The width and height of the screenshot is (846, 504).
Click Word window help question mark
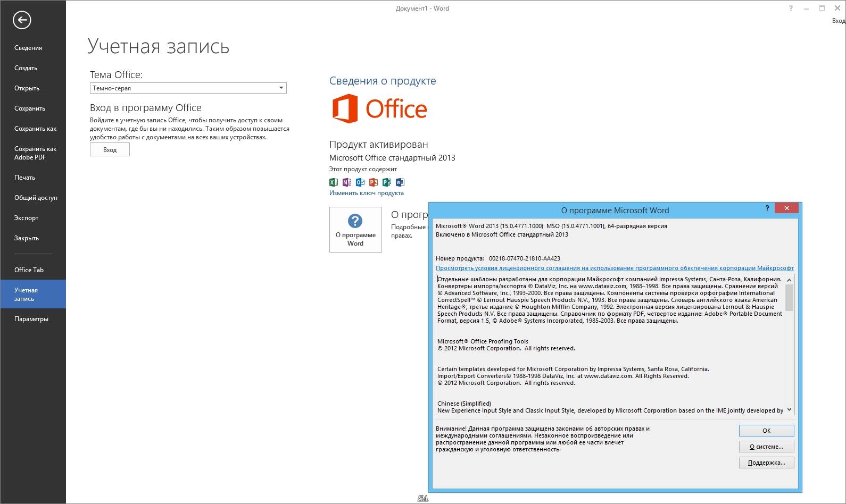[x=791, y=8]
